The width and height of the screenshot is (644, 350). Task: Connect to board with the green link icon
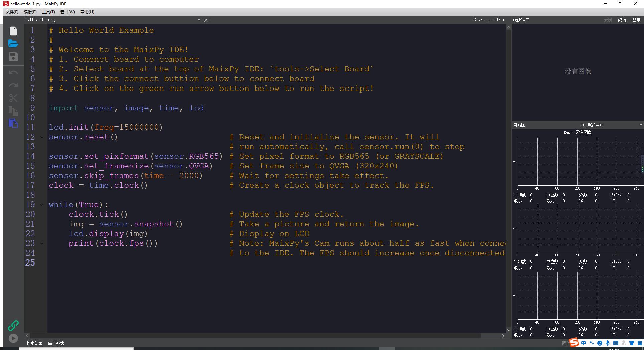tap(13, 325)
